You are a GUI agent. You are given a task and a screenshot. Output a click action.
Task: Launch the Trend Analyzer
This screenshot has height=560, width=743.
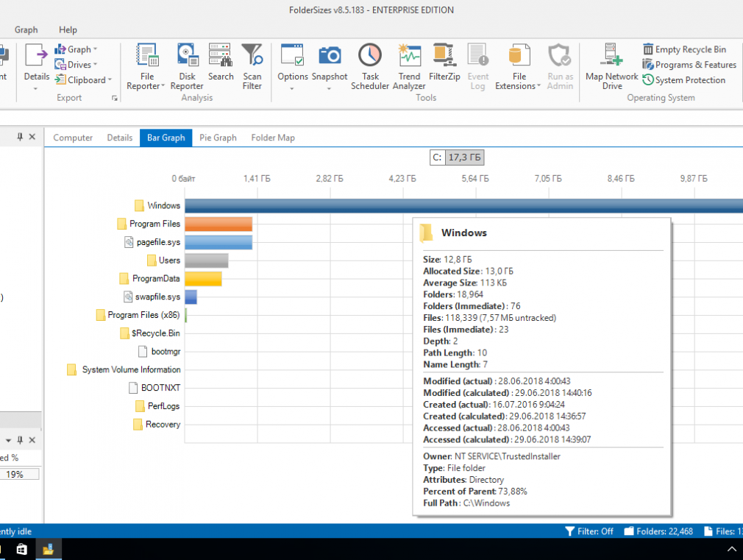pos(409,66)
